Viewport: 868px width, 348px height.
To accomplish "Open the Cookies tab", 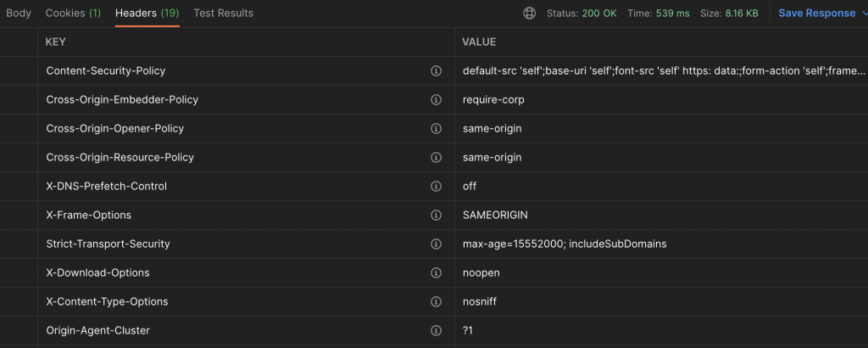I will pyautogui.click(x=73, y=14).
